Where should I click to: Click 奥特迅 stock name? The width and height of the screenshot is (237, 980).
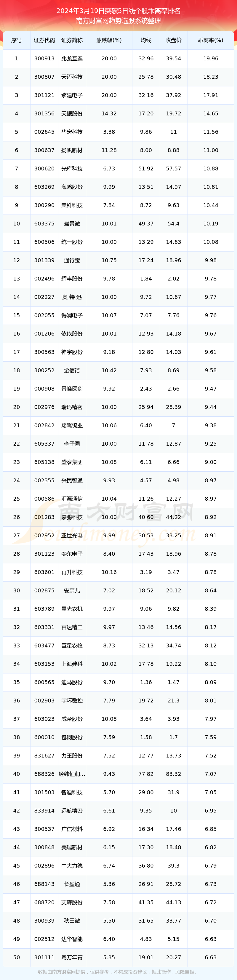click(72, 297)
